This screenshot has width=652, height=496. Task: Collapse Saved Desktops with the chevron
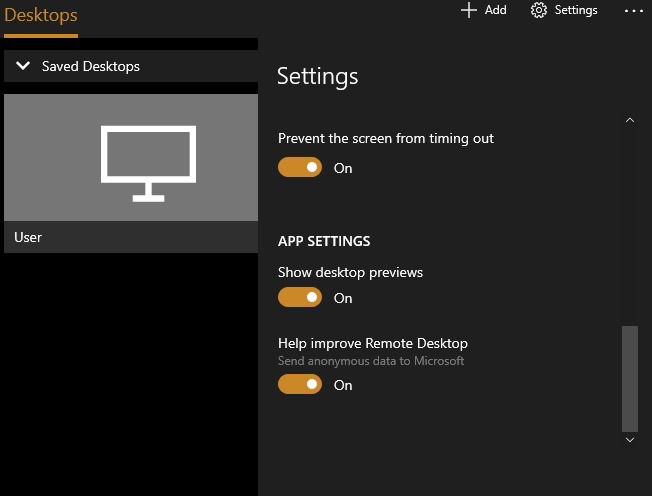[x=23, y=66]
